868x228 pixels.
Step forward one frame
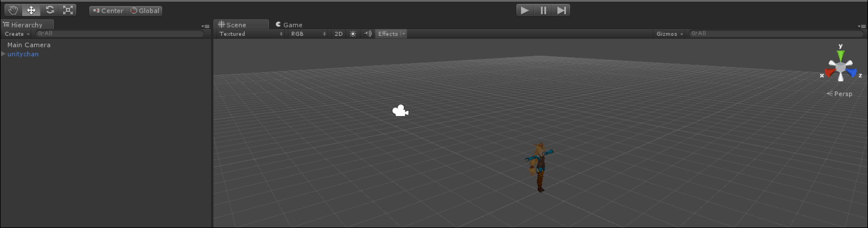click(x=561, y=10)
